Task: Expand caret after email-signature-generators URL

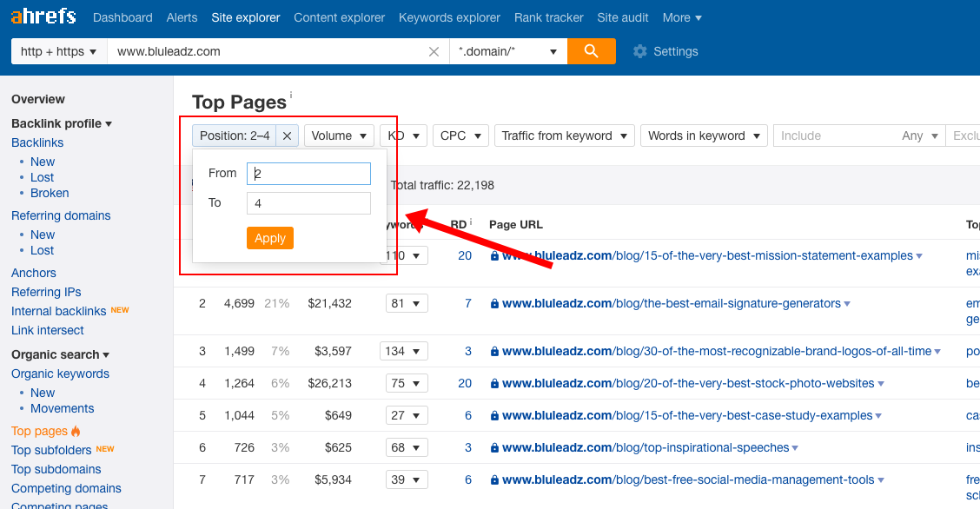Action: click(847, 304)
